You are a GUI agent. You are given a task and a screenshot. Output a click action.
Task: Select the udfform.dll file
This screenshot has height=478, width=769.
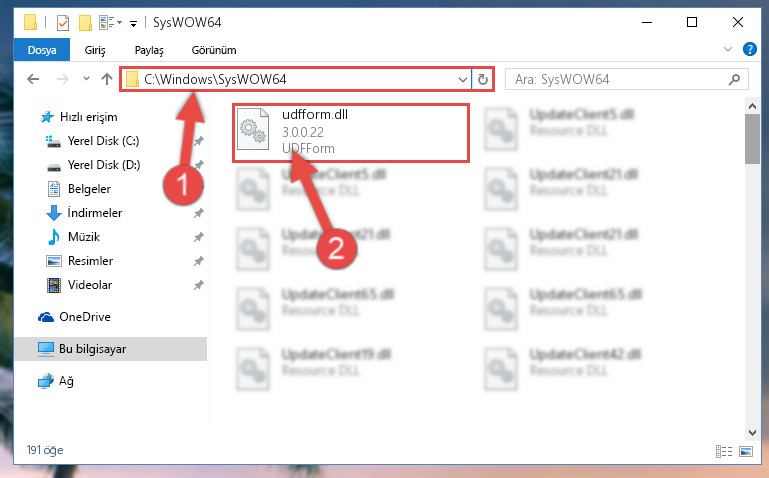(x=351, y=132)
